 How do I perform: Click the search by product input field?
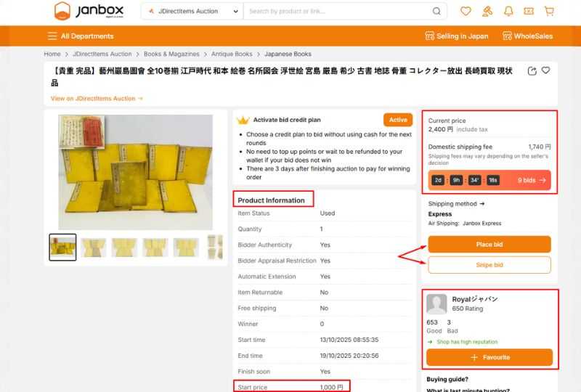pos(338,12)
